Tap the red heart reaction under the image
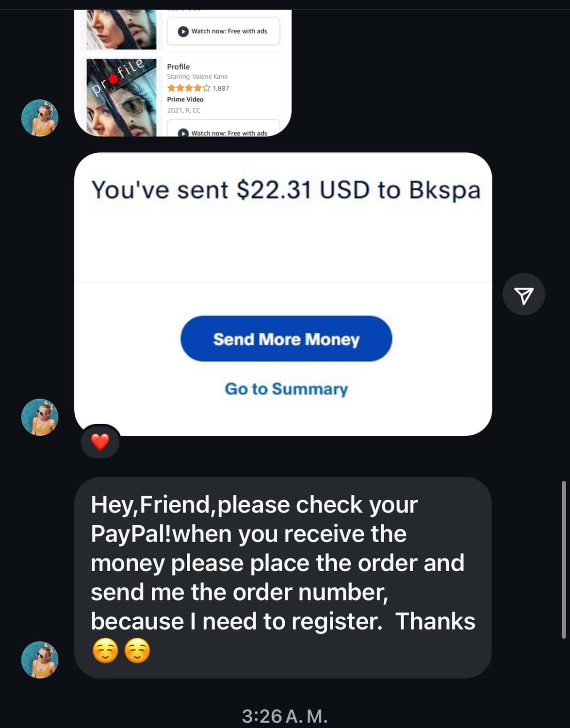This screenshot has width=570, height=728. tap(100, 442)
